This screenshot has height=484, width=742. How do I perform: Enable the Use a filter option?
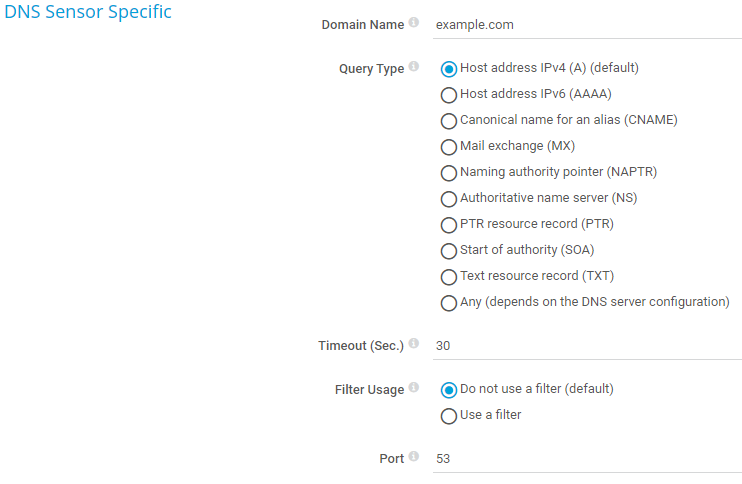click(x=449, y=416)
